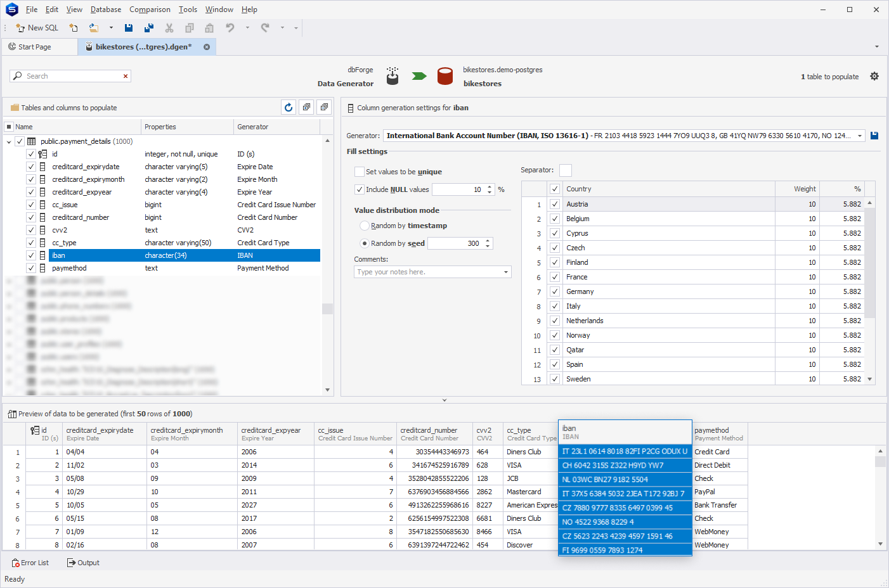Viewport: 889px width, 588px height.
Task: Click the Save All toolbar icon
Action: click(149, 28)
